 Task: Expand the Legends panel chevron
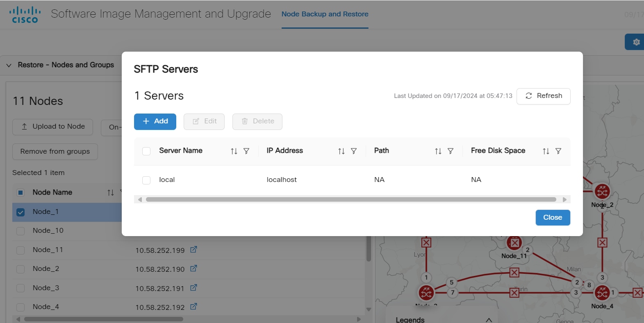[489, 320]
